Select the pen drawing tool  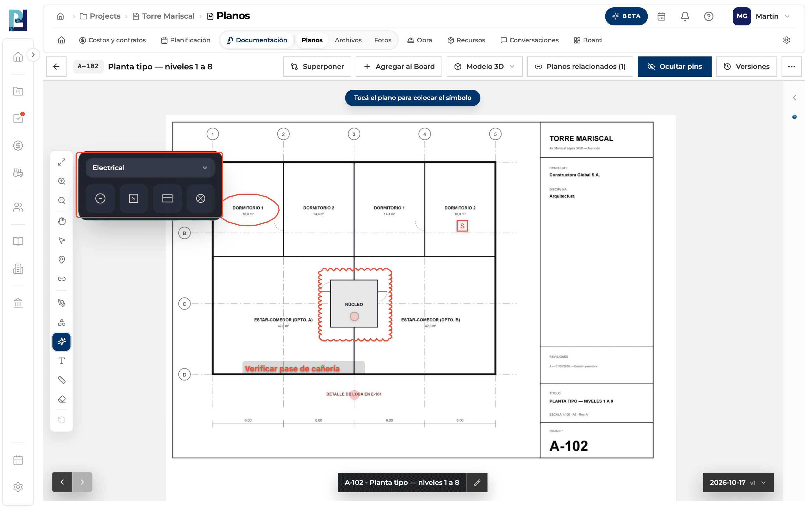point(62,303)
